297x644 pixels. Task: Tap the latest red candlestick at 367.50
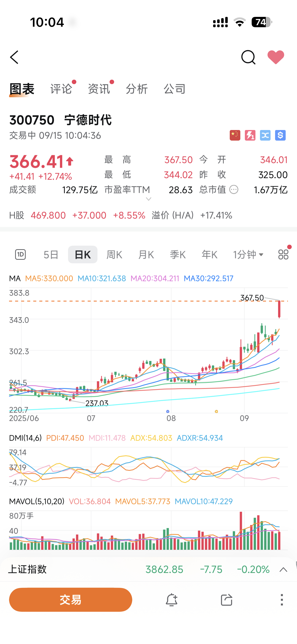pos(279,309)
